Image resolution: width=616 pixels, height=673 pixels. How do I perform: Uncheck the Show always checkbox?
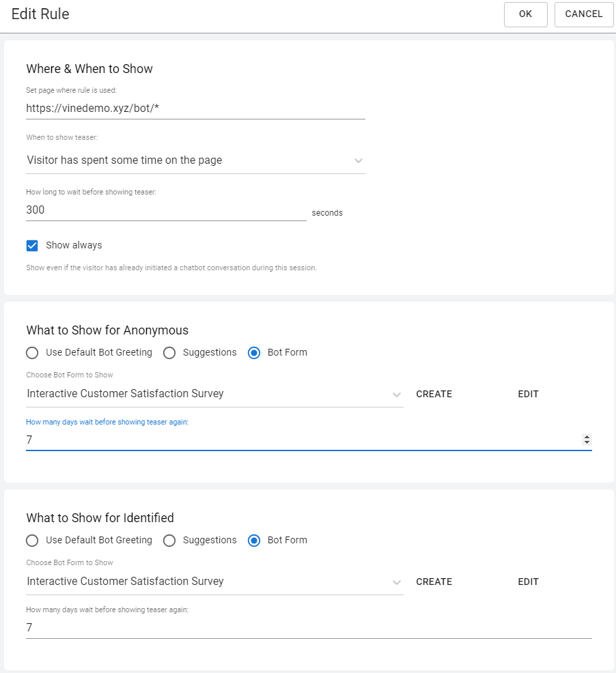click(x=32, y=246)
